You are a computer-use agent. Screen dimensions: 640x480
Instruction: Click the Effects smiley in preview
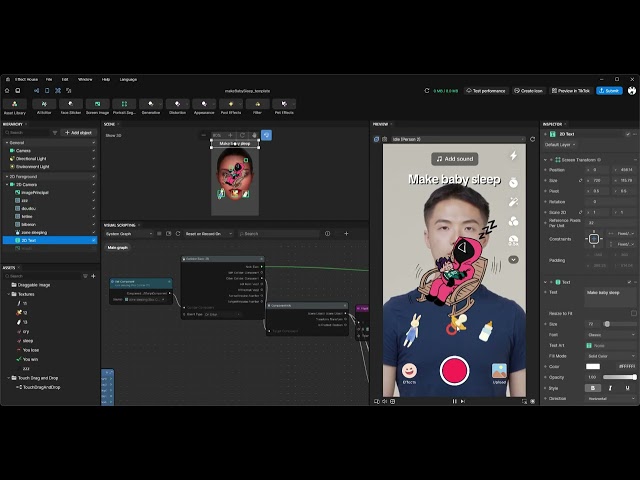[x=409, y=373]
